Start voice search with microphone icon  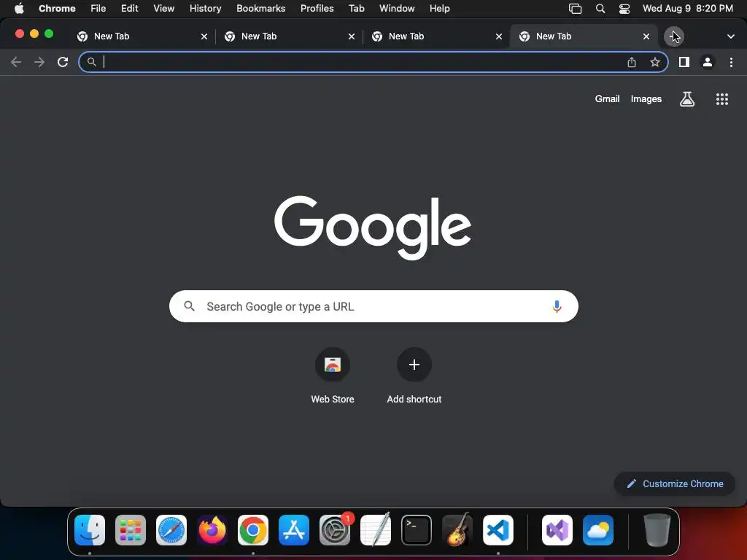(557, 306)
